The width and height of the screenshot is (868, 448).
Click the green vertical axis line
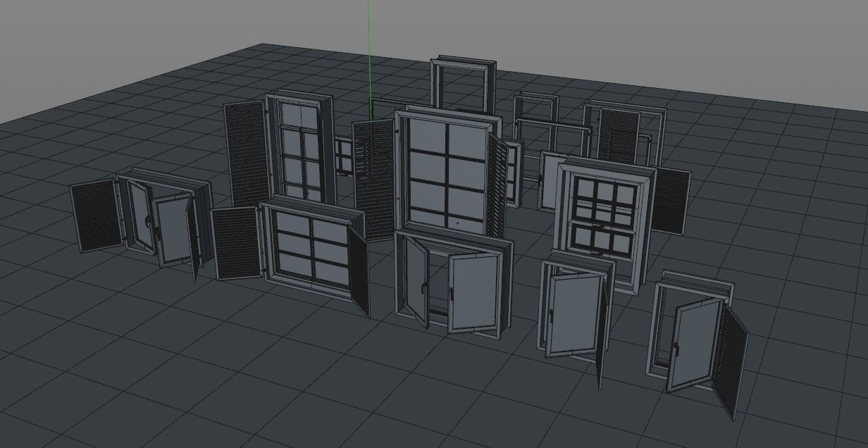click(x=368, y=60)
